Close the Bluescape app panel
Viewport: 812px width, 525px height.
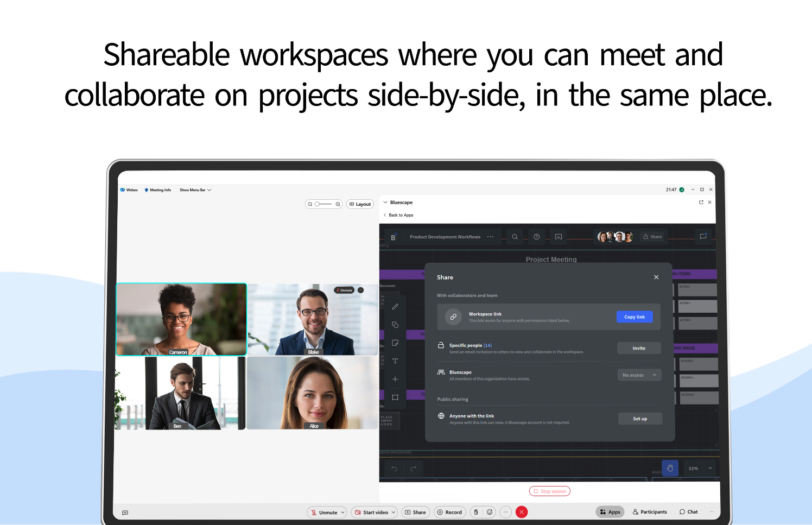click(x=709, y=202)
